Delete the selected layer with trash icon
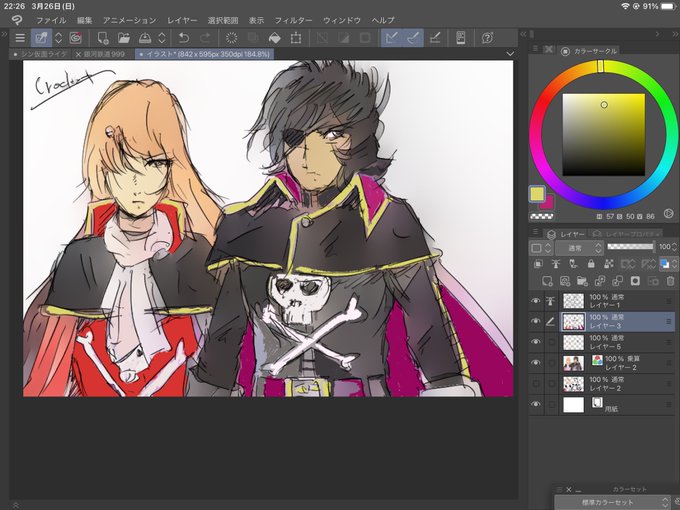680x510 pixels. 670,281
